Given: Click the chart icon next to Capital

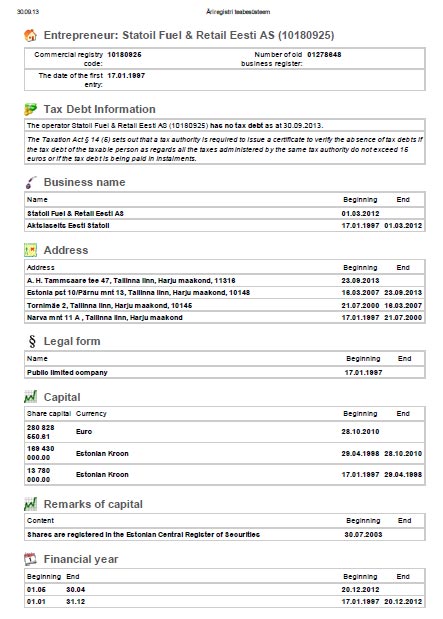Looking at the screenshot, I should click(30, 397).
